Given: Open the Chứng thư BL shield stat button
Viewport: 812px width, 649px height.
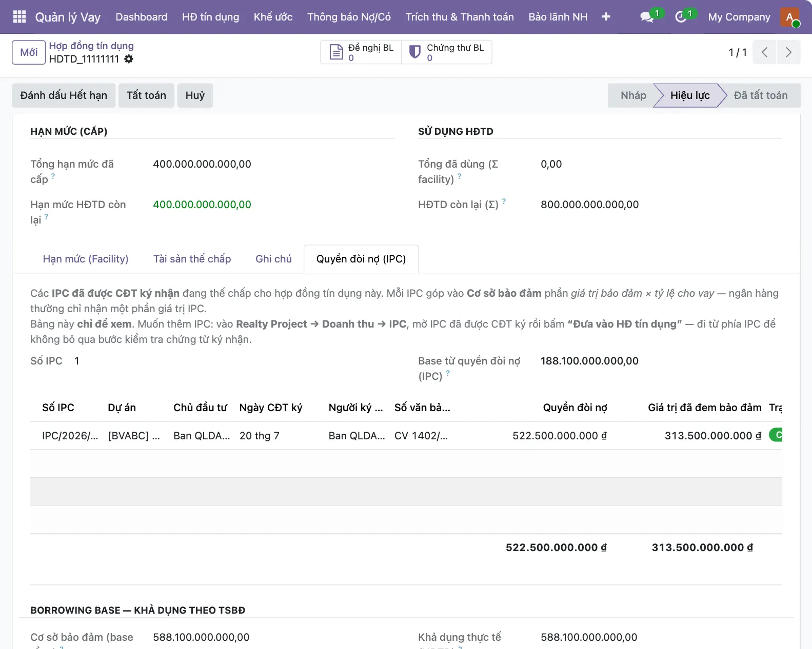Looking at the screenshot, I should tap(447, 52).
